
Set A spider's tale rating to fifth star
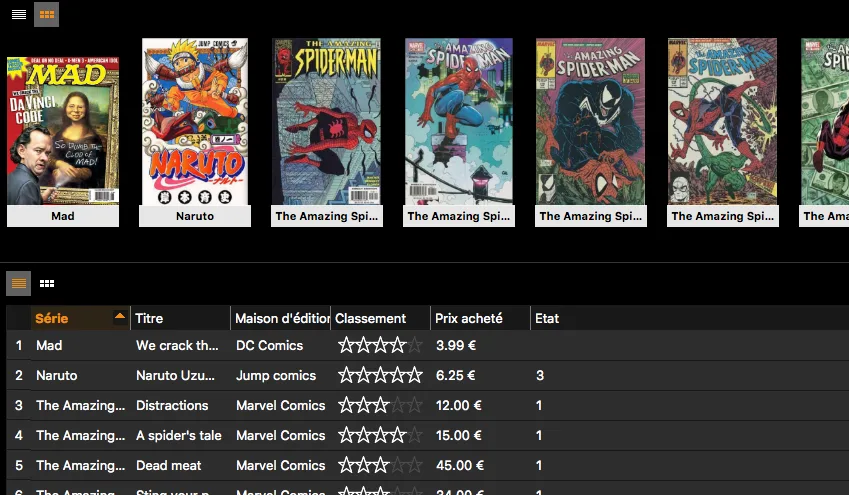pos(415,436)
